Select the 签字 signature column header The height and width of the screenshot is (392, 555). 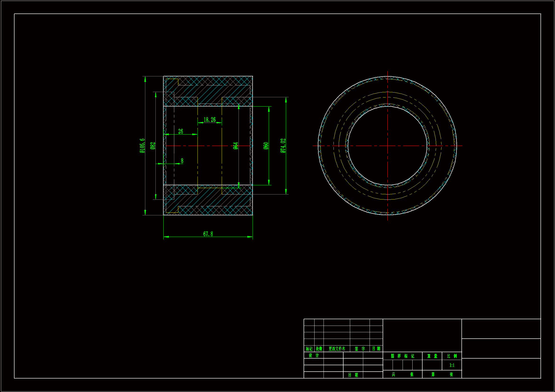click(360, 349)
